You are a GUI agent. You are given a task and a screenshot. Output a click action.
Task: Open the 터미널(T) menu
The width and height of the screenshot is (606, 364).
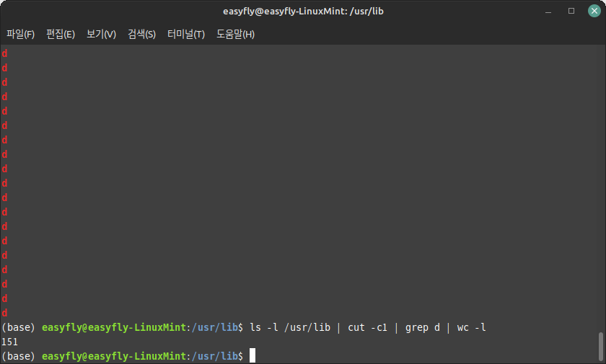click(x=186, y=35)
